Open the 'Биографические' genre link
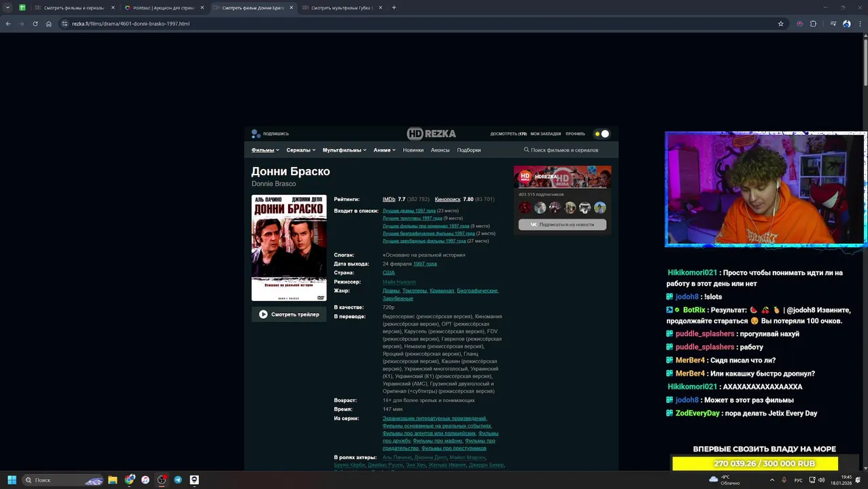The width and height of the screenshot is (868, 489). click(x=477, y=291)
